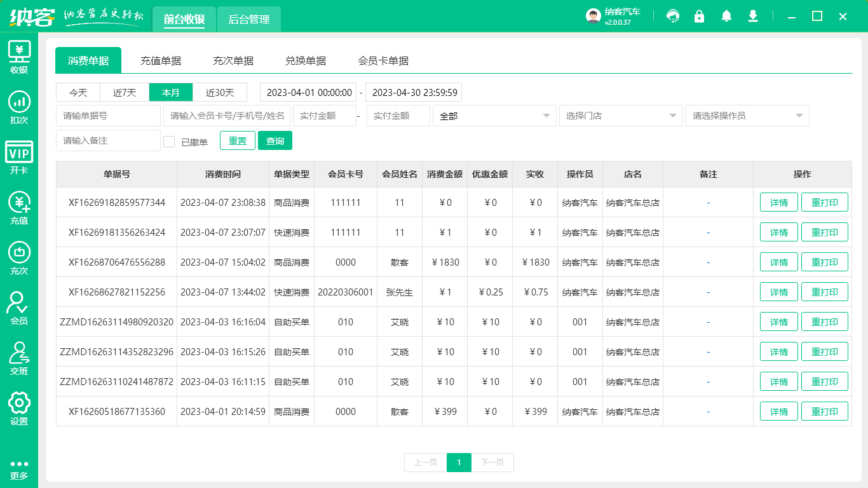Click the 上一页 previous page button
This screenshot has height=488, width=868.
[x=426, y=463]
